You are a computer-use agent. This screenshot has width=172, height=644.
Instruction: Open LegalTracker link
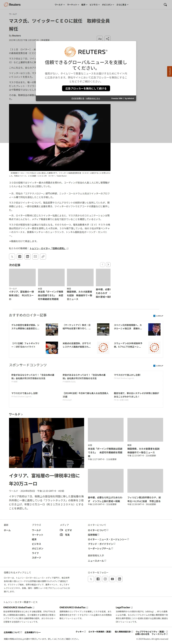124,607
